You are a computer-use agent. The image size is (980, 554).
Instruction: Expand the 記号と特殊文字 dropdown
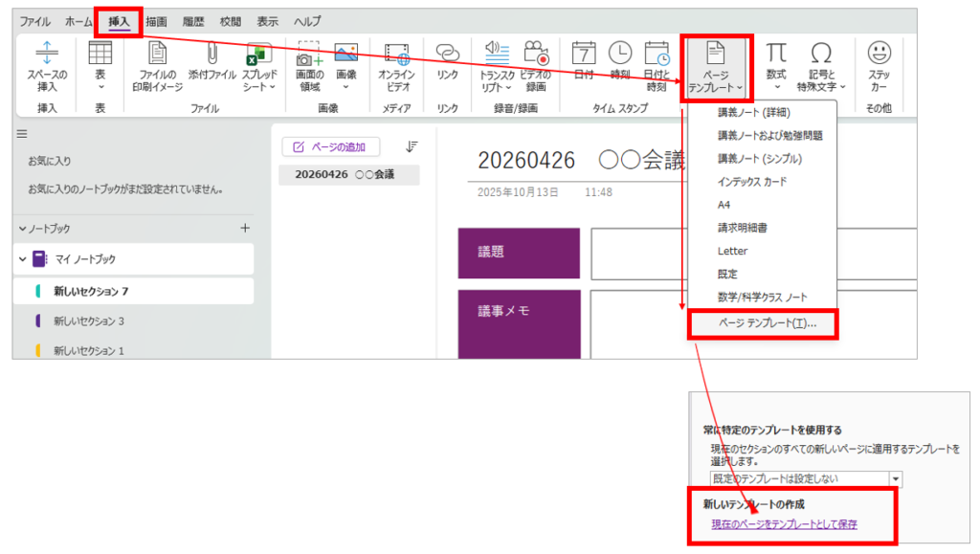(x=821, y=67)
